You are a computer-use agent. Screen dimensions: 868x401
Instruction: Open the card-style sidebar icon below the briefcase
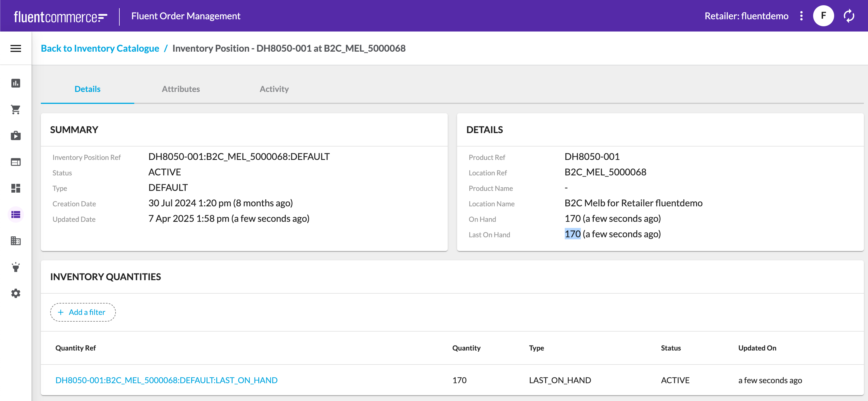pyautogui.click(x=15, y=162)
